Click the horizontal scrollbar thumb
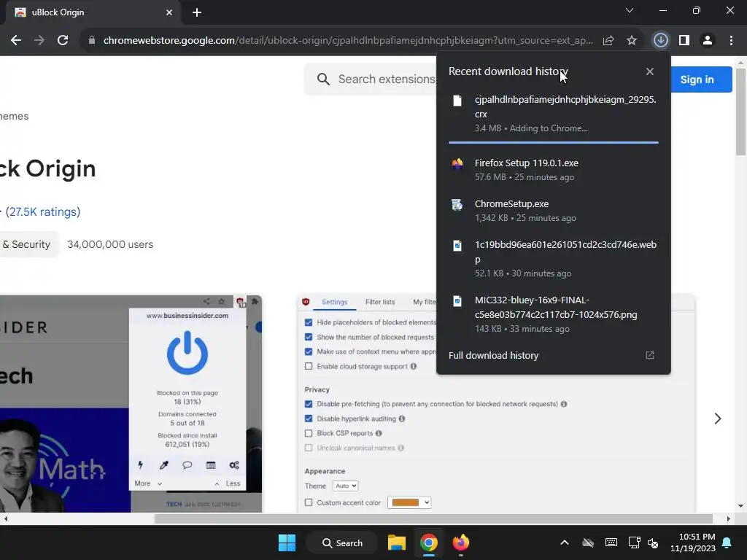 coord(433,519)
